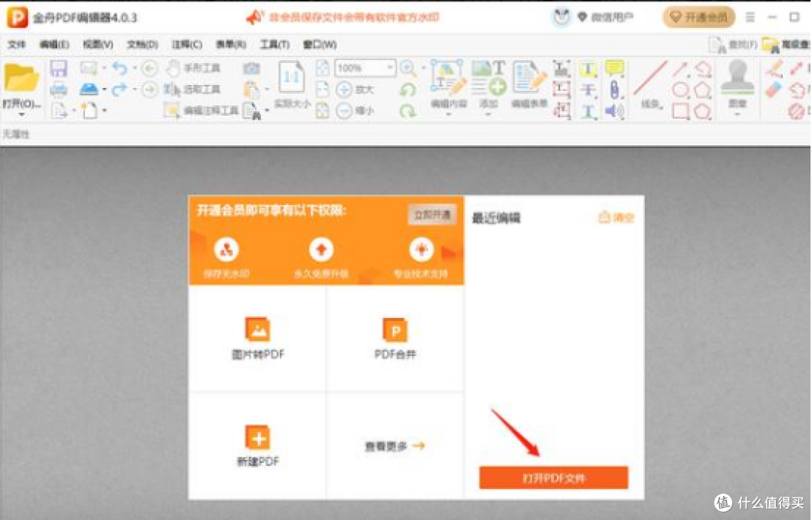
Task: Click the Add (添加) text and image tool
Action: [489, 83]
